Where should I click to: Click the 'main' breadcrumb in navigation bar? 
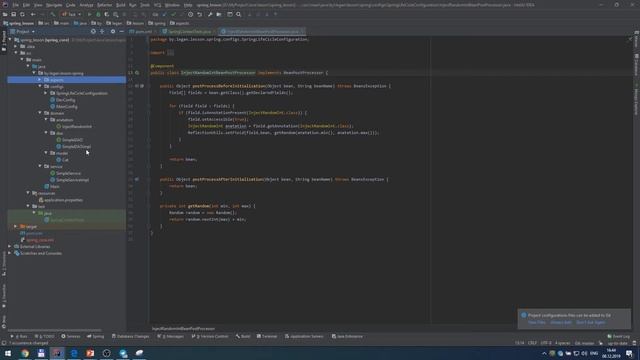click(x=62, y=23)
